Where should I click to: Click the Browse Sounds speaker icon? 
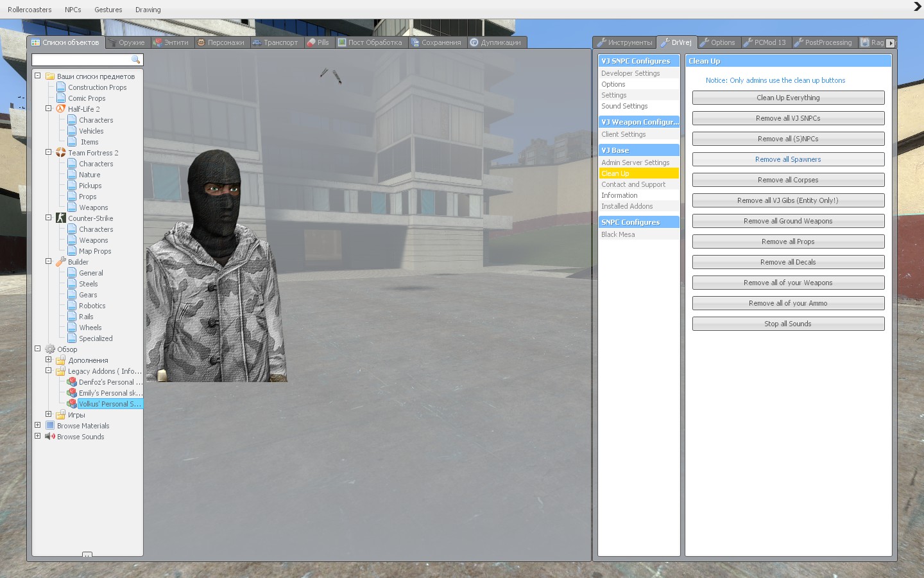tap(50, 437)
